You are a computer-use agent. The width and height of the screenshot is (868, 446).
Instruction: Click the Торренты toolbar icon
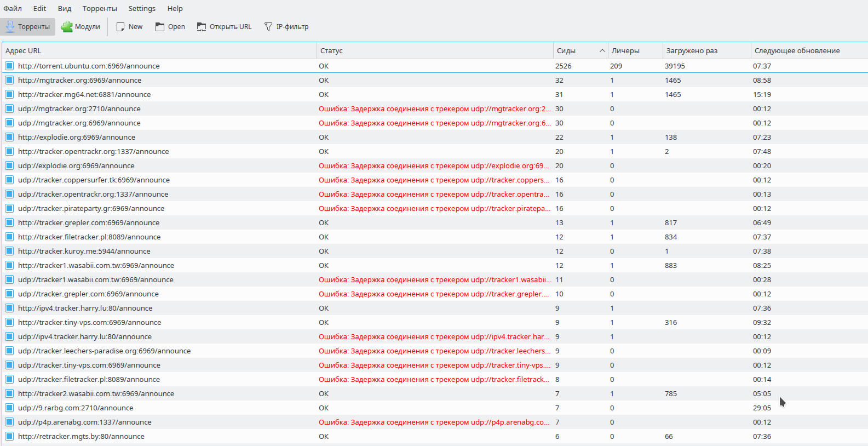coord(10,26)
